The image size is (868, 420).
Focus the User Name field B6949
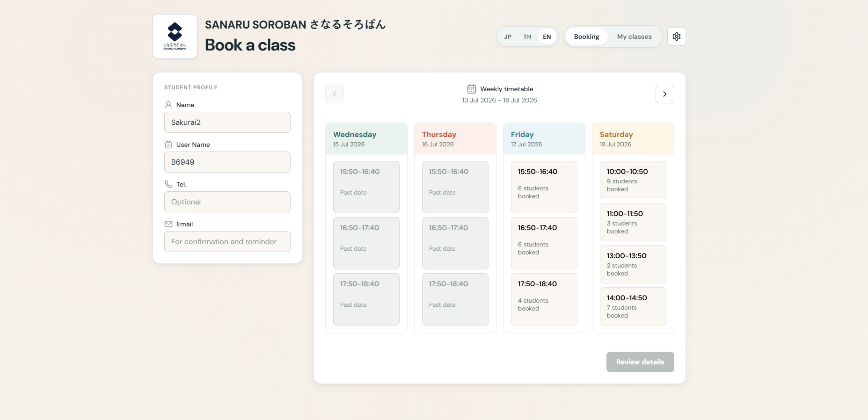coord(227,162)
